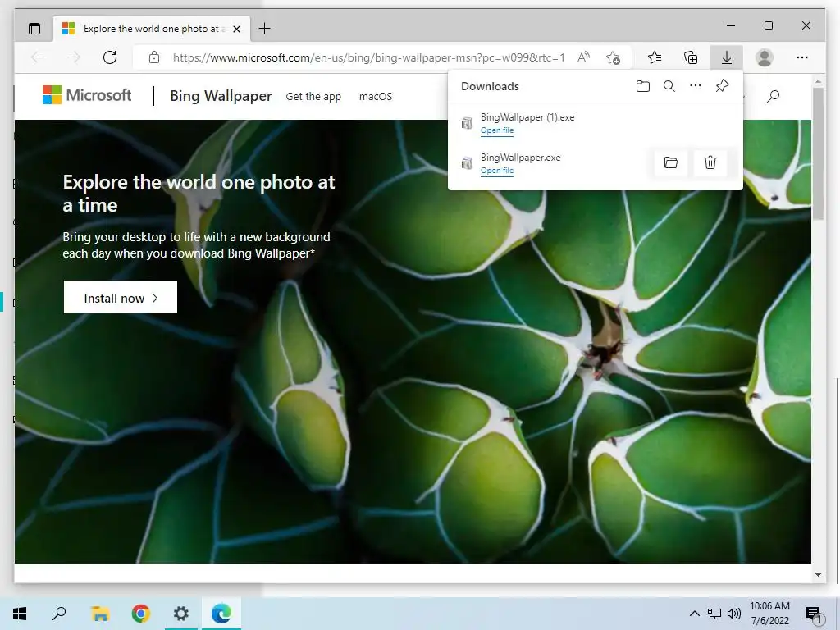Viewport: 840px width, 630px height.
Task: Click scrollbar down arrow
Action: tap(818, 575)
